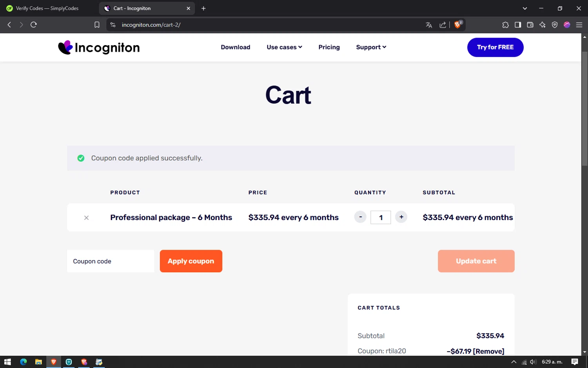Open the tab search dropdown arrow
Image resolution: width=588 pixels, height=368 pixels.
click(x=524, y=8)
